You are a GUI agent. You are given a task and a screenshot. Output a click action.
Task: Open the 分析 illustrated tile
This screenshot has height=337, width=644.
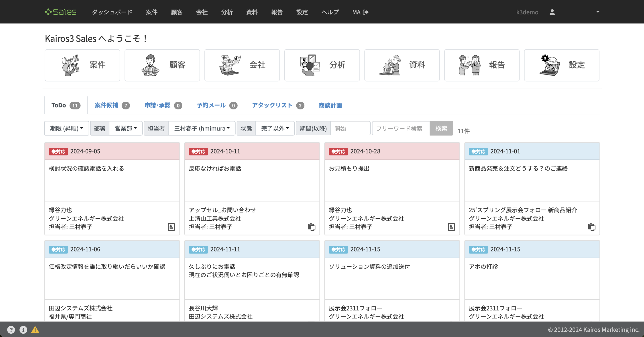[322, 65]
